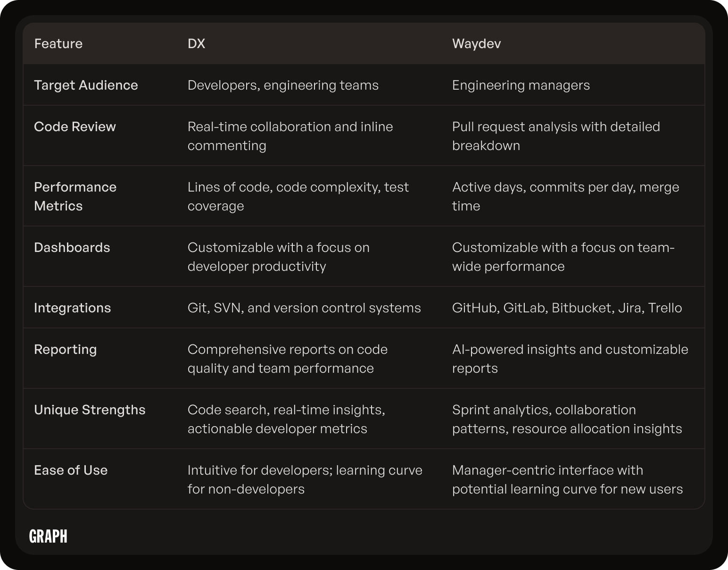Click 'Git, SVN, and version control systems'
Image resolution: width=728 pixels, height=570 pixels.
304,308
